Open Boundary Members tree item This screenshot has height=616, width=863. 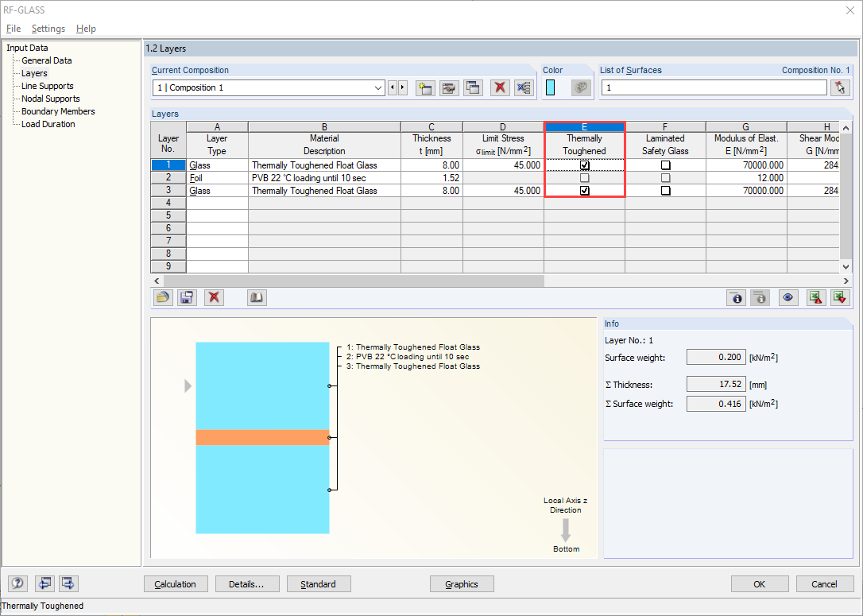(58, 111)
